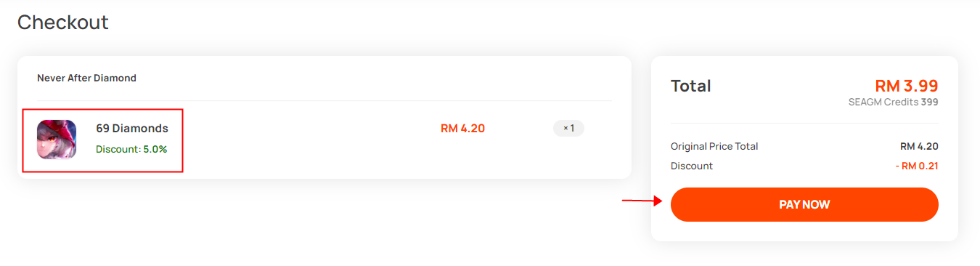Image resolution: width=980 pixels, height=266 pixels.
Task: Open the Never After game icon thumbnail
Action: pos(57,140)
